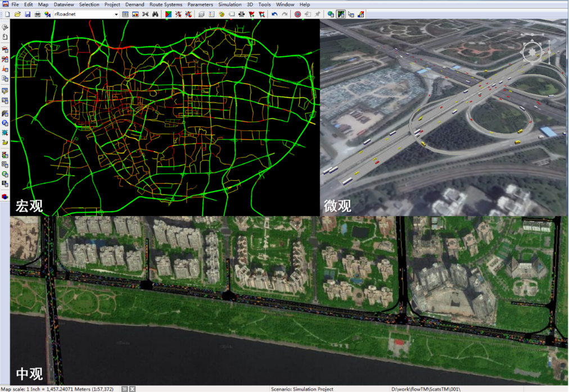Open a file with the folder icon
Image resolution: width=569 pixels, height=392 pixels.
pos(17,13)
